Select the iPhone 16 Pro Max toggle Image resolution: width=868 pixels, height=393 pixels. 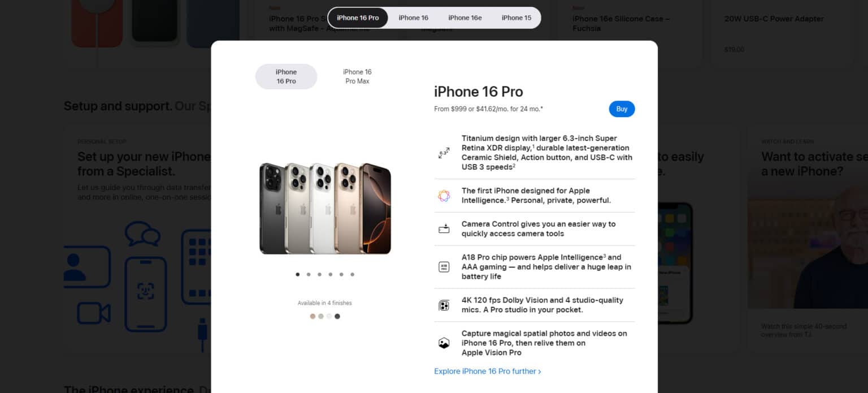tap(357, 76)
